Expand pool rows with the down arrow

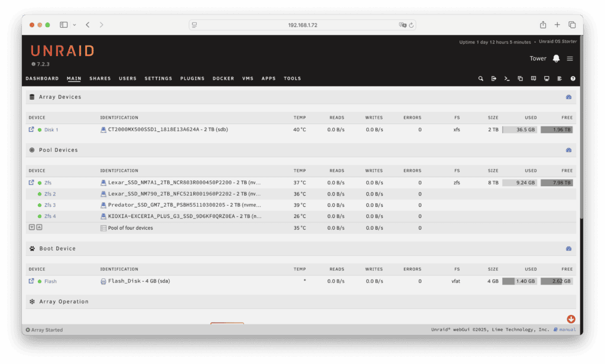[x=32, y=227]
